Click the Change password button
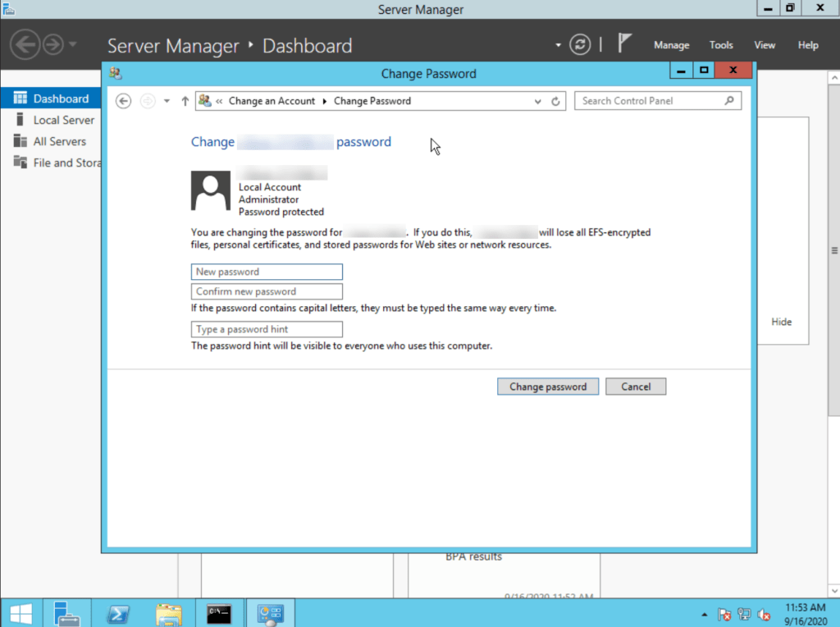 point(547,386)
